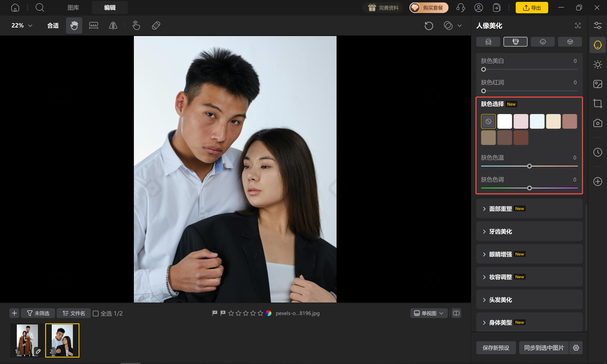The image size is (607, 364).
Task: Select the ruler straighten tool
Action: click(93, 25)
